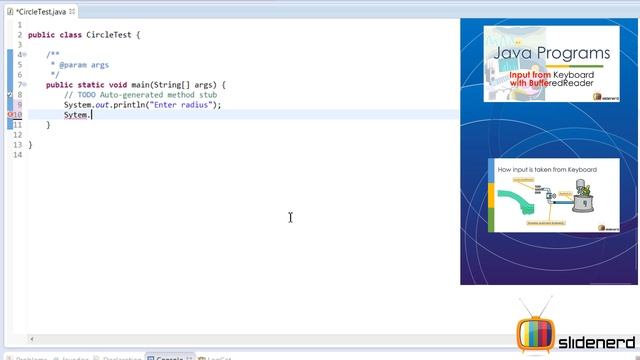Image resolution: width=640 pixels, height=360 pixels.
Task: Collapse the Javadoc comment at line 4
Action: coord(24,54)
